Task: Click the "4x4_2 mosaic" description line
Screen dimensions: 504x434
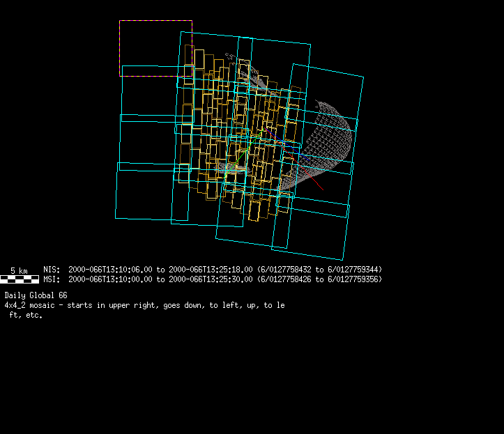Action: click(x=144, y=305)
